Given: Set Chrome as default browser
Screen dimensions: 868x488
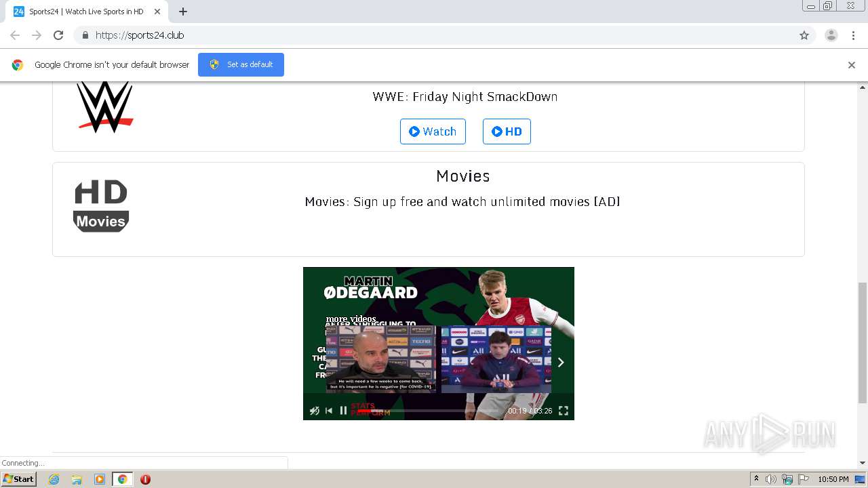Looking at the screenshot, I should pyautogui.click(x=241, y=64).
